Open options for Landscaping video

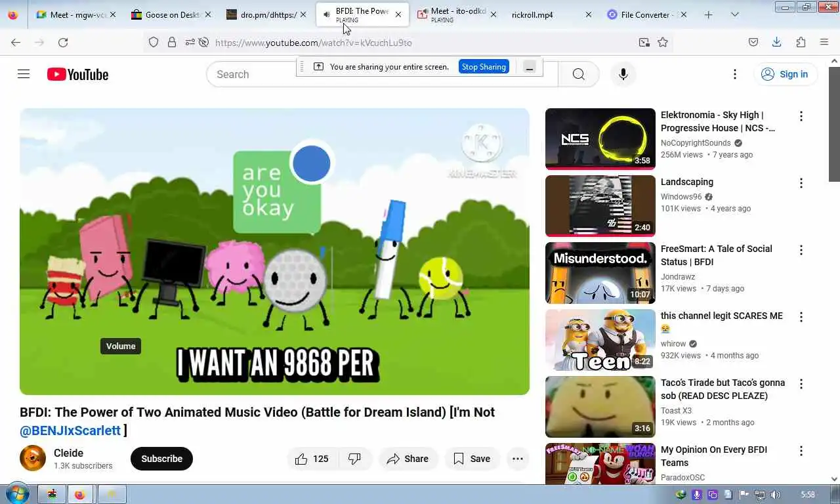pos(801,183)
